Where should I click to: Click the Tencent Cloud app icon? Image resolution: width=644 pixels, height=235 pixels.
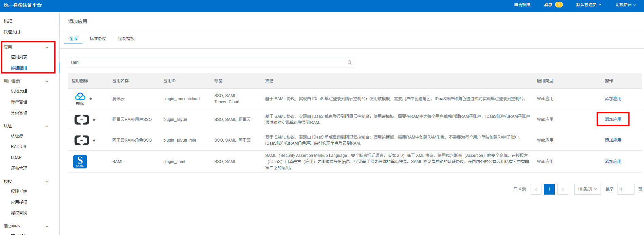(x=80, y=98)
